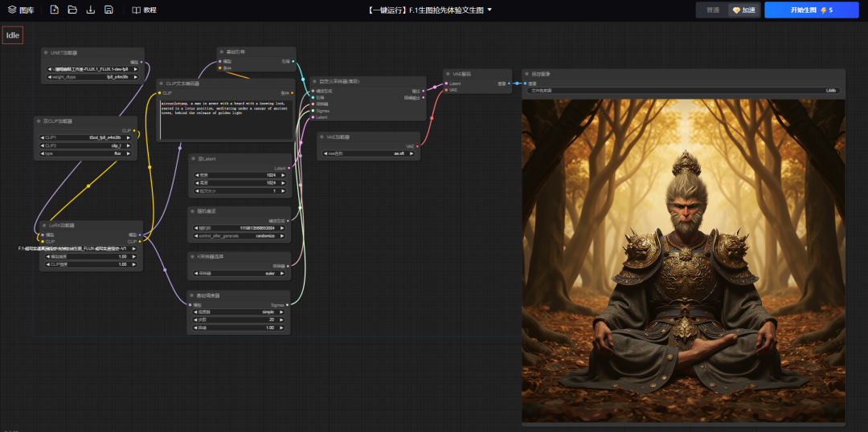The width and height of the screenshot is (868, 432).
Task: Open the control_after_generate randomize combo
Action: point(240,235)
